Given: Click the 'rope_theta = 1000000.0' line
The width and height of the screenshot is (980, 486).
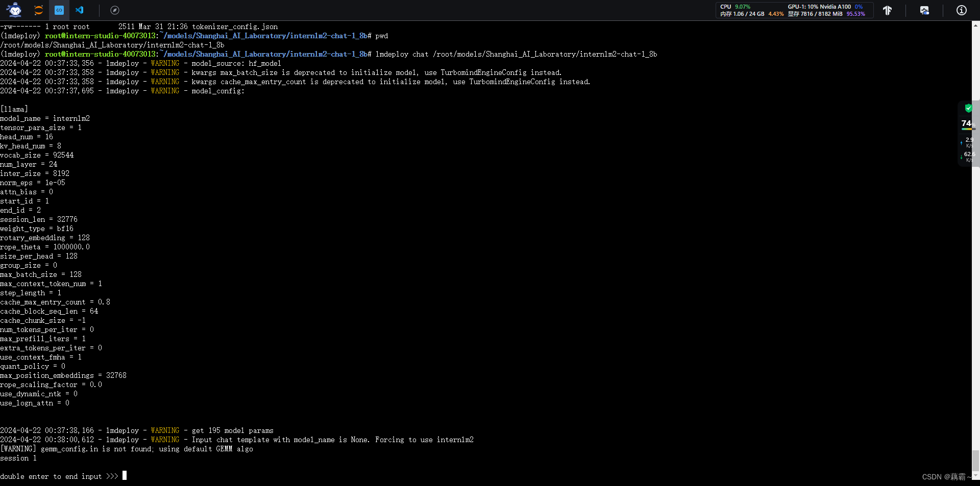Looking at the screenshot, I should 45,247.
